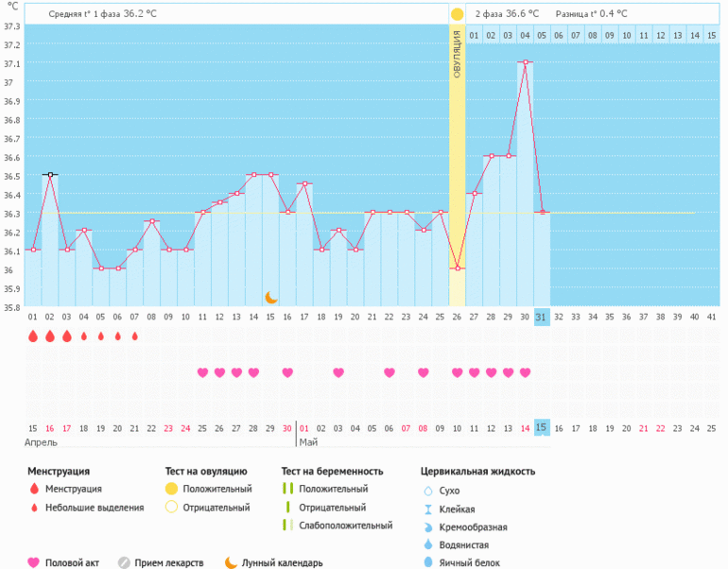Select the 37.1 temperature point on cycle day 30
728x569 pixels.
click(525, 62)
